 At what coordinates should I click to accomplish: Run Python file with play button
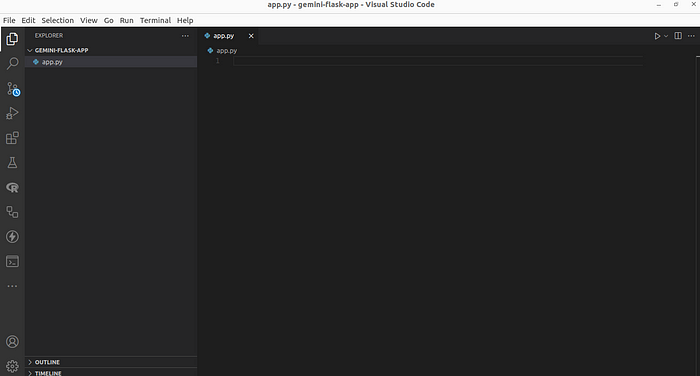[657, 36]
